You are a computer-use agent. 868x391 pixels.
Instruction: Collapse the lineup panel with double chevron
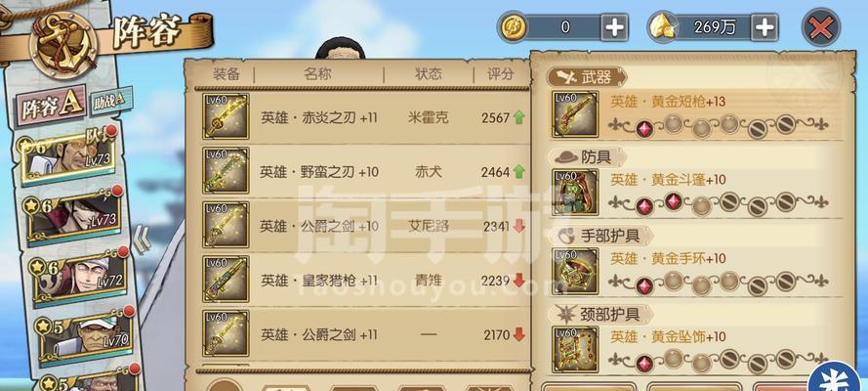coord(143,241)
